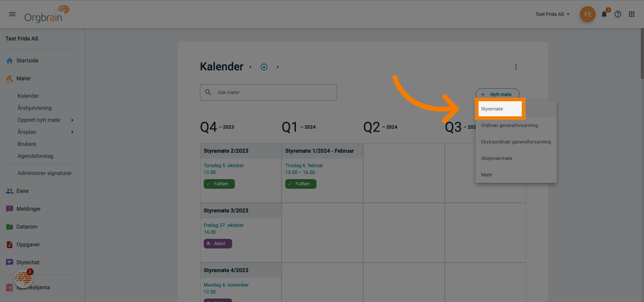Screen dimensions: 644x302
Task: Open calendar three-dot options menu
Action: tap(516, 67)
